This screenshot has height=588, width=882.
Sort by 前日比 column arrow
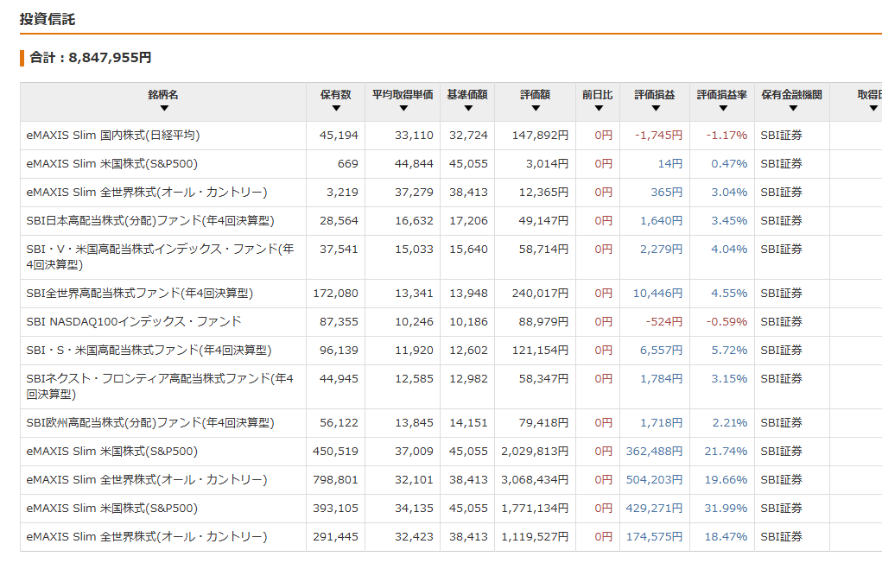click(x=599, y=109)
